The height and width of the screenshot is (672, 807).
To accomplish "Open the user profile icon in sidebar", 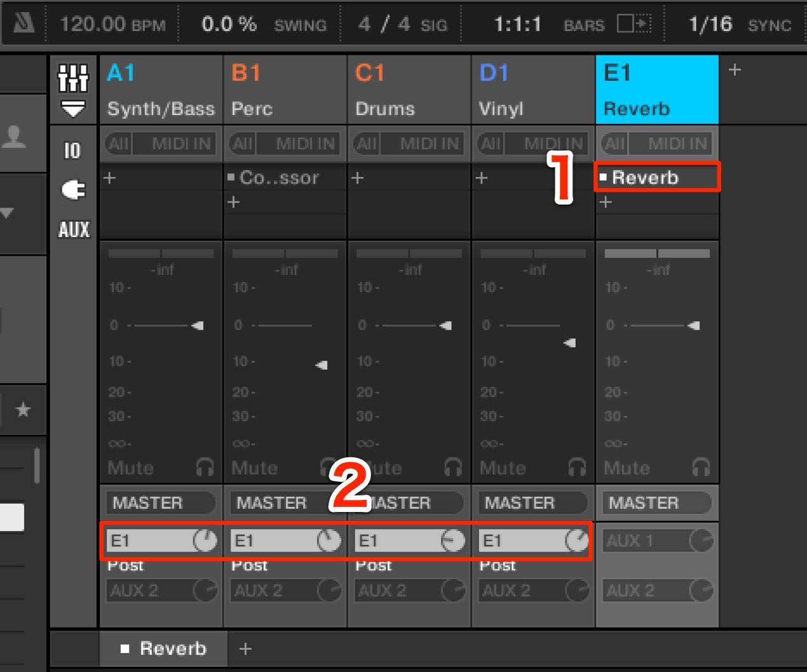I will tap(14, 137).
